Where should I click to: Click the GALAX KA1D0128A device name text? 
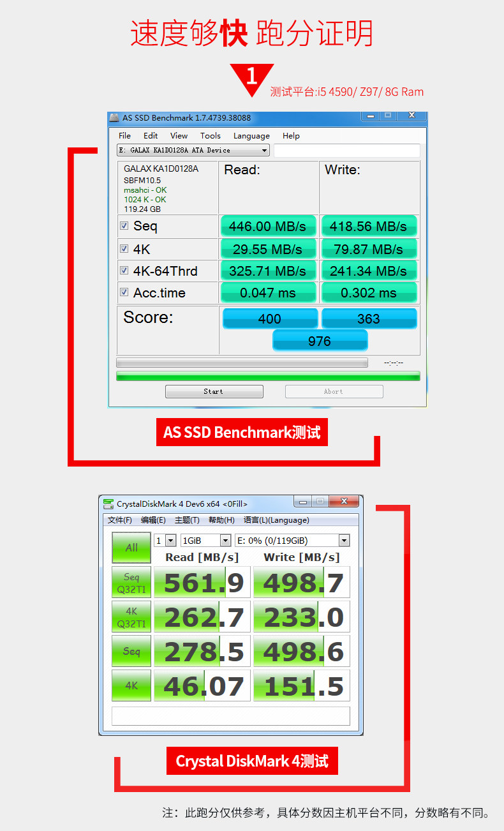[161, 169]
